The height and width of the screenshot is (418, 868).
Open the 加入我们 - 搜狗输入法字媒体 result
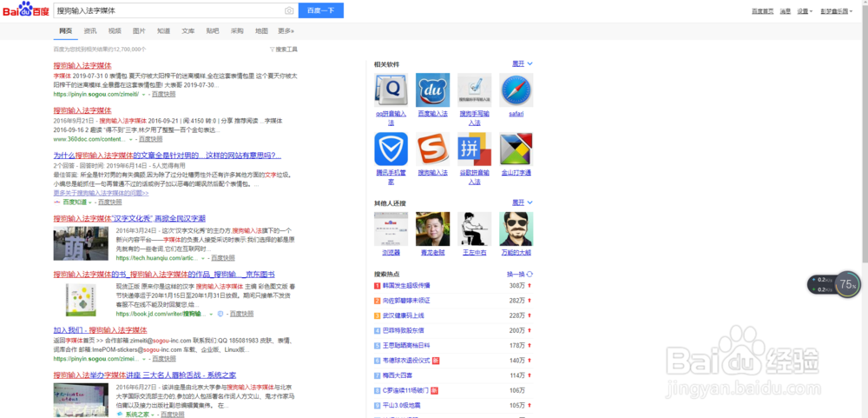point(100,330)
